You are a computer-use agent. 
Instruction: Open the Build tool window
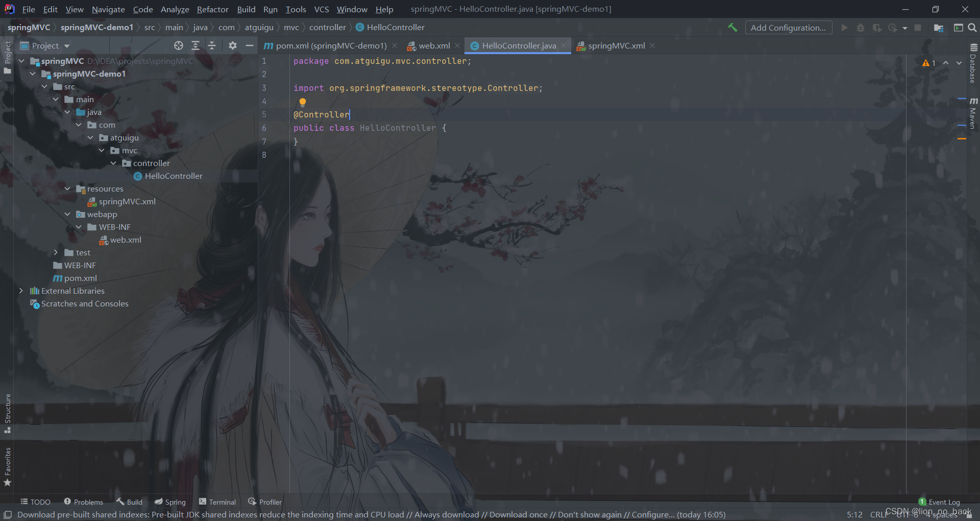129,502
